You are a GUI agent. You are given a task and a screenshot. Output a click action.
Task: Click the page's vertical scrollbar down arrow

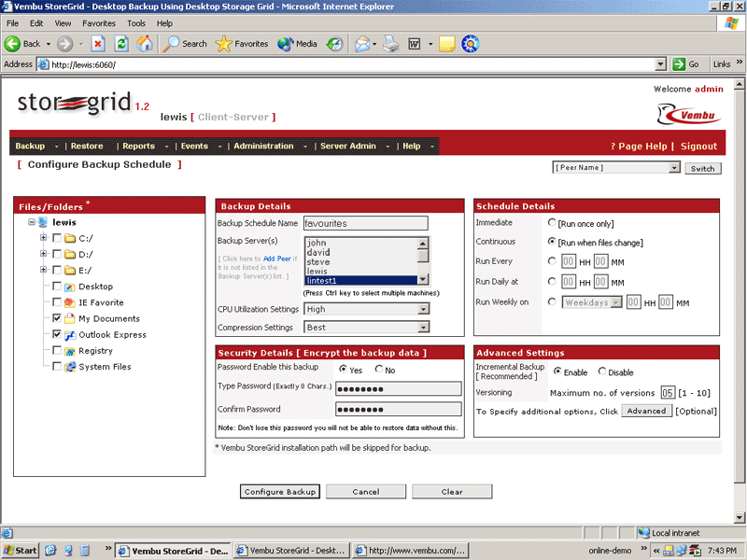pyautogui.click(x=740, y=517)
